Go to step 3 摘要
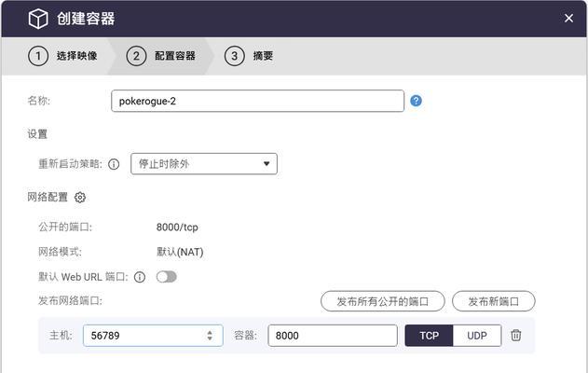 249,56
